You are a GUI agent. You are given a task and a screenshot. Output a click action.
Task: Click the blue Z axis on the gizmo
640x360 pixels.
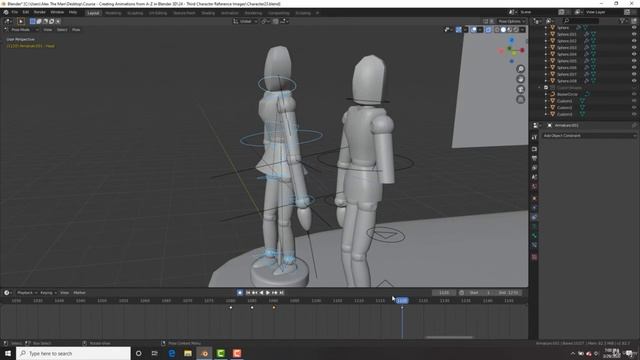(511, 40)
